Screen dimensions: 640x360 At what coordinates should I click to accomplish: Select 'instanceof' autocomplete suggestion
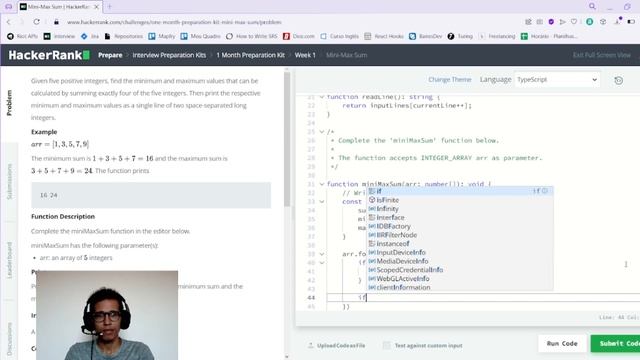460,244
